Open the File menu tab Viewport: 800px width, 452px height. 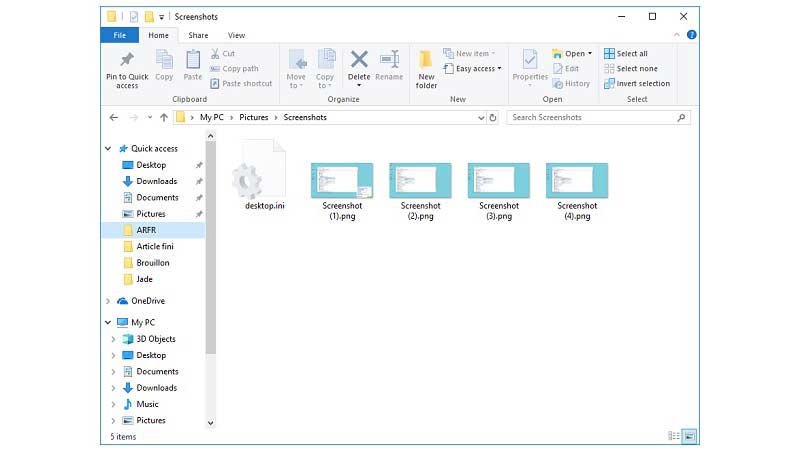(119, 35)
